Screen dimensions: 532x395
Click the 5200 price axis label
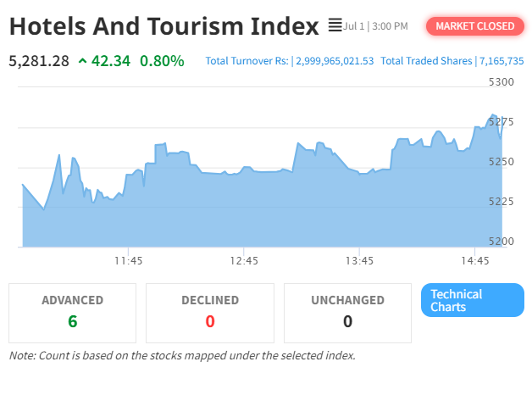(502, 242)
